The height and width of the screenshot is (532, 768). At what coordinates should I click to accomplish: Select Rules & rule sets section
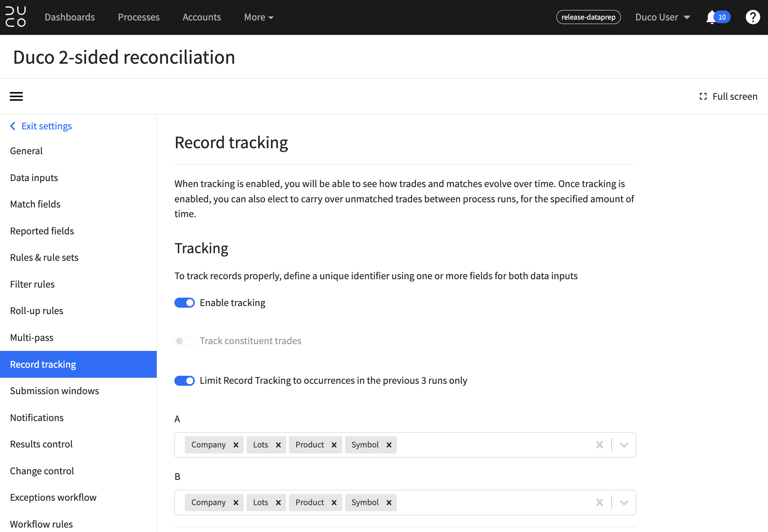(78, 258)
